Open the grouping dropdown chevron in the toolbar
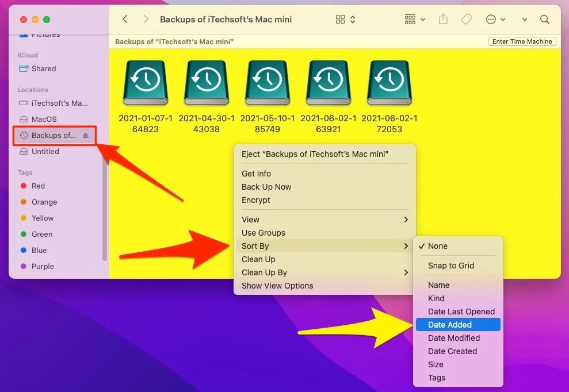The image size is (569, 392). 424,19
